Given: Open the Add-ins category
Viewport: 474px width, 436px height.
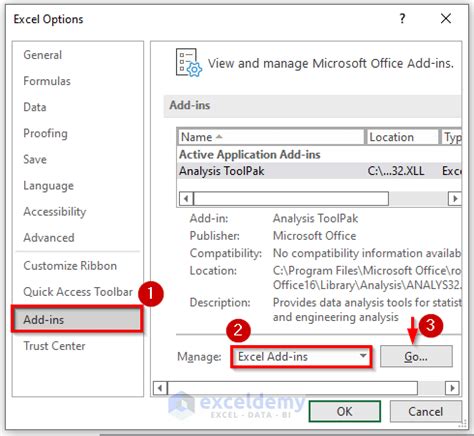Looking at the screenshot, I should pos(77,320).
